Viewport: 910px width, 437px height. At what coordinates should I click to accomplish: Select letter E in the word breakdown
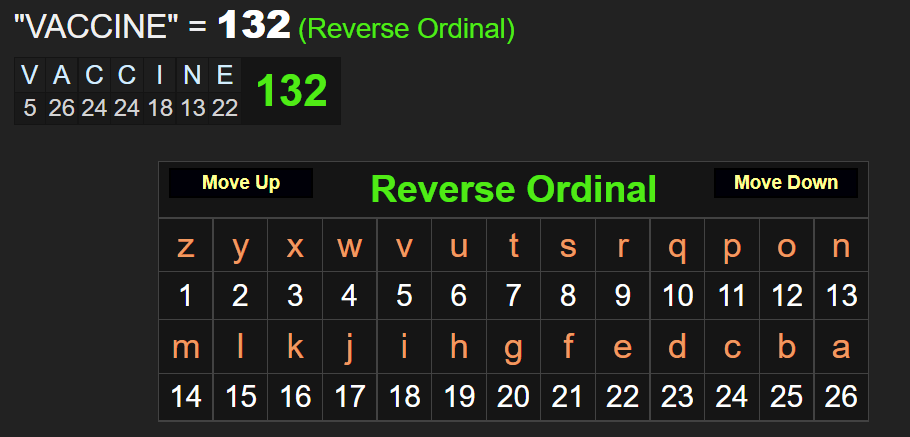coord(225,75)
